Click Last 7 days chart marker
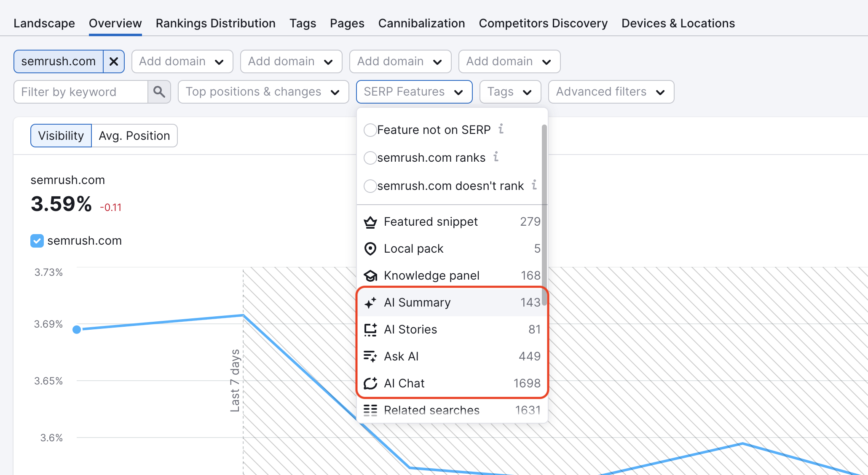The image size is (868, 475). pos(235,380)
